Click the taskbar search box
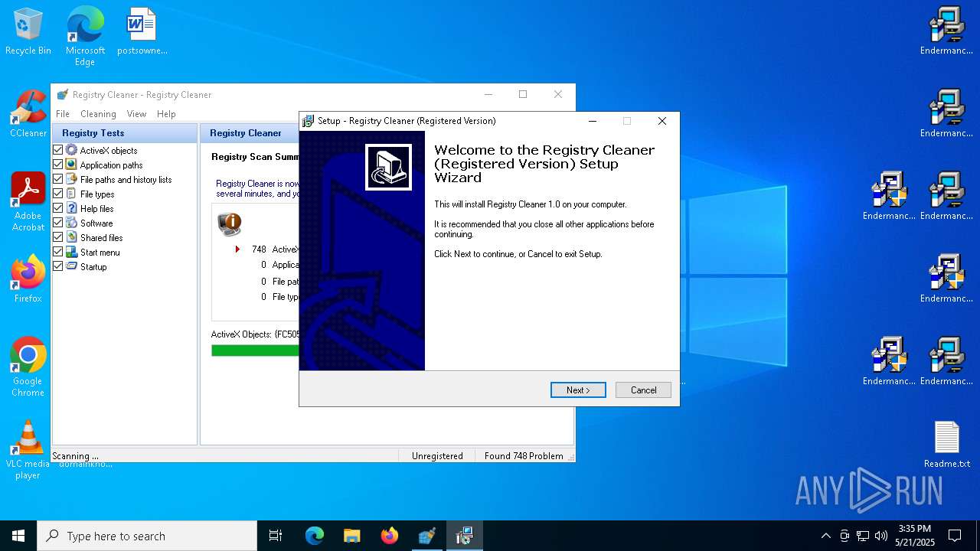The image size is (980, 551). (x=147, y=536)
